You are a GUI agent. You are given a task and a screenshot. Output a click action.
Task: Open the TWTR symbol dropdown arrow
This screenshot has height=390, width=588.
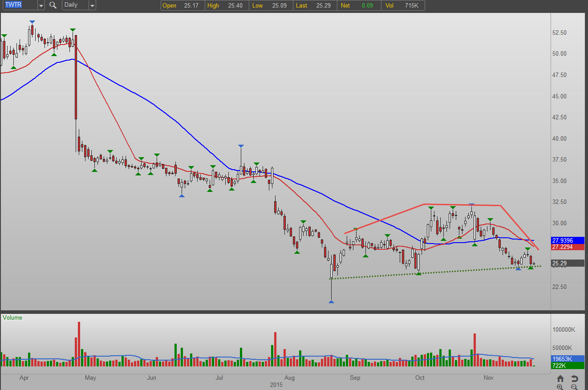41,5
